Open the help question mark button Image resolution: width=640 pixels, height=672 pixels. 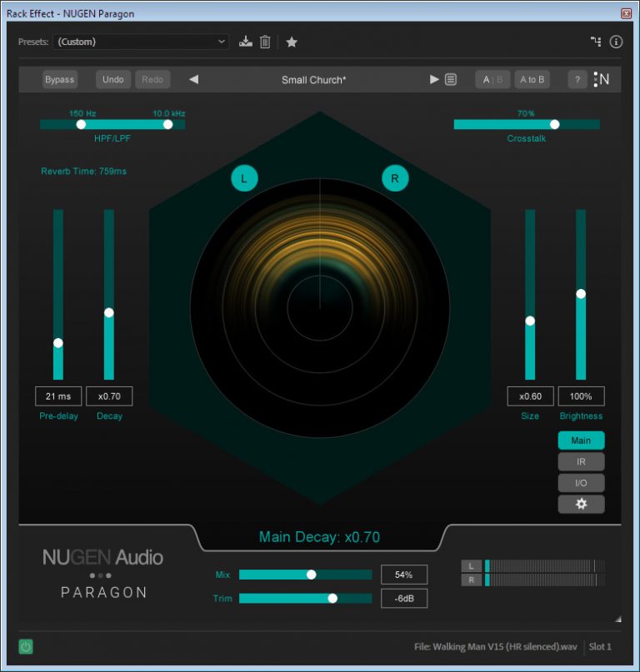[x=577, y=80]
